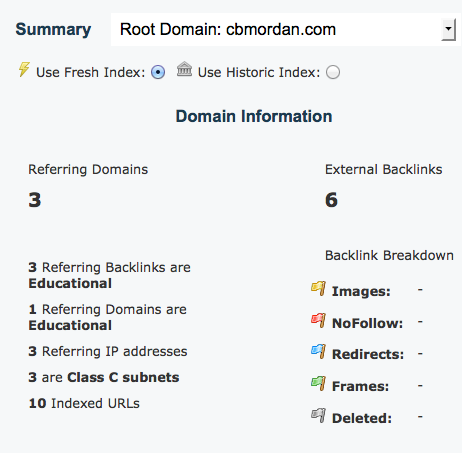Click the Referring Domains count of 3

(x=35, y=200)
